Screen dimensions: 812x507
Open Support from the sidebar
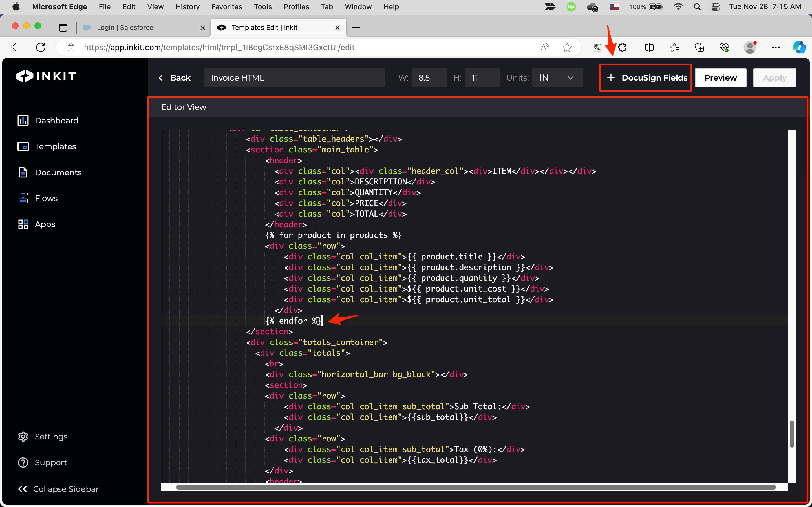pos(51,462)
